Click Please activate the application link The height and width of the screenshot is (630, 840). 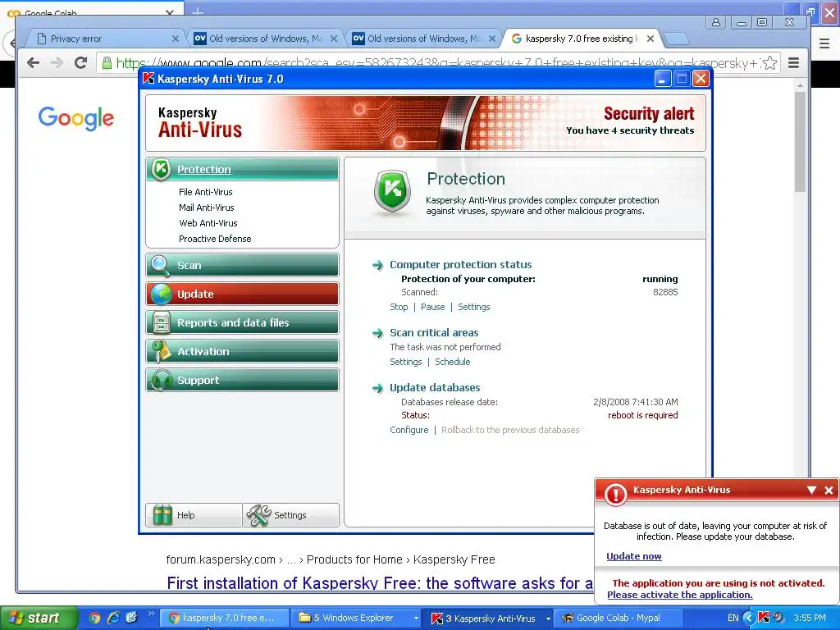coord(680,595)
